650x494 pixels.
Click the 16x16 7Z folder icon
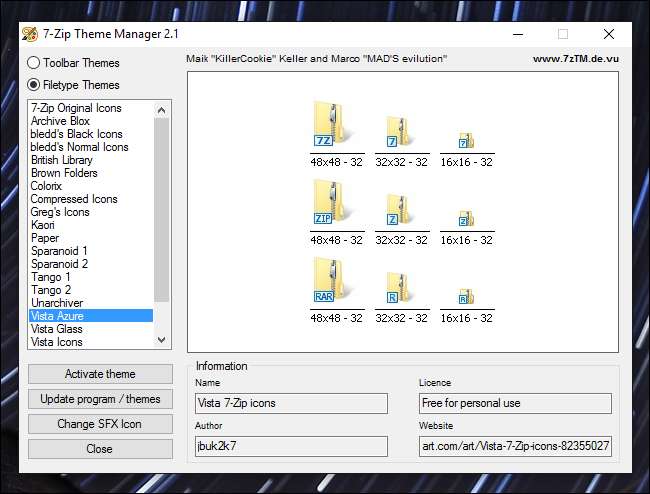(465, 141)
